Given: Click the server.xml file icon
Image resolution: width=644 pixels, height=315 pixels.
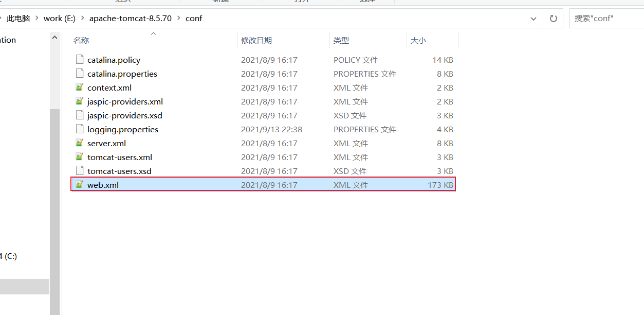Looking at the screenshot, I should 79,143.
